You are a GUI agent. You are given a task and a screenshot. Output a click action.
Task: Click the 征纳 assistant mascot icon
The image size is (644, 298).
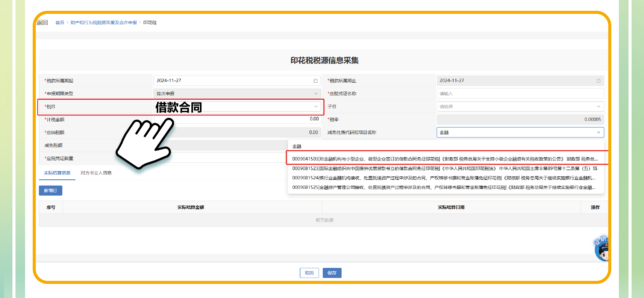pos(602,249)
